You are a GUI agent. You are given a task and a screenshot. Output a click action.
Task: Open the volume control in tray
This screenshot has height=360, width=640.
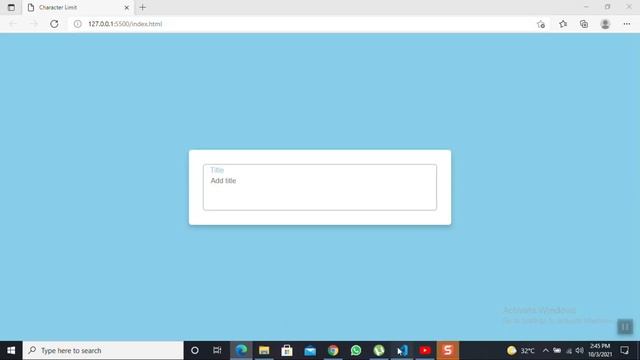(x=580, y=350)
